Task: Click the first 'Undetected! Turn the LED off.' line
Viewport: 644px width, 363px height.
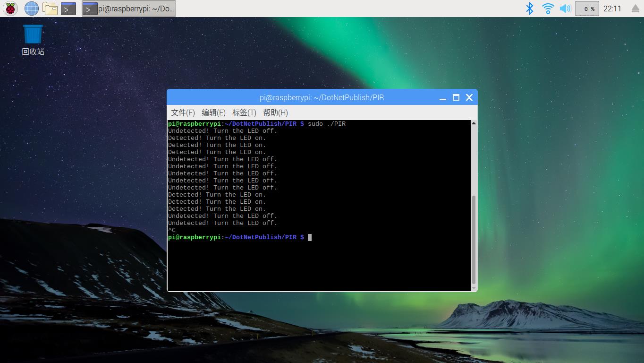Action: (223, 131)
